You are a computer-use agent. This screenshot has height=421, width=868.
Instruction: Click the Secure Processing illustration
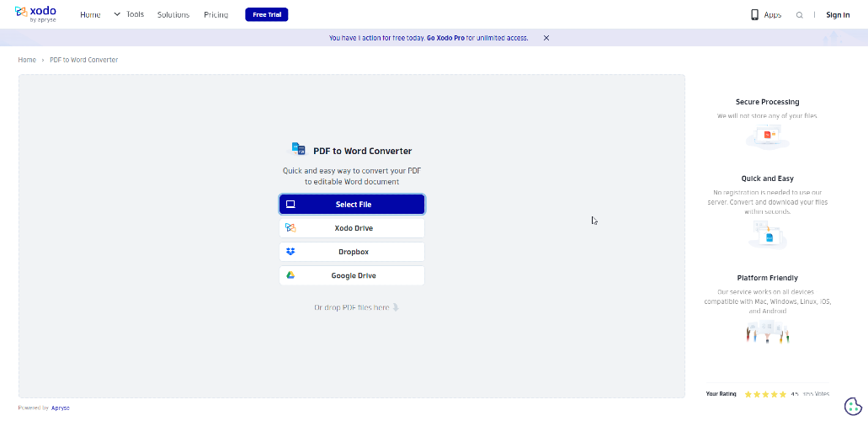767,136
